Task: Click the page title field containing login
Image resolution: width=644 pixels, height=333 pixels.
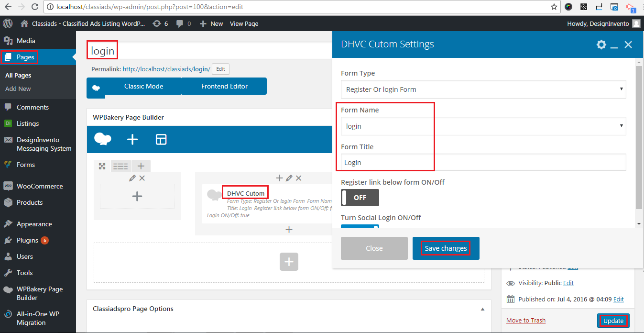Action: (209, 51)
